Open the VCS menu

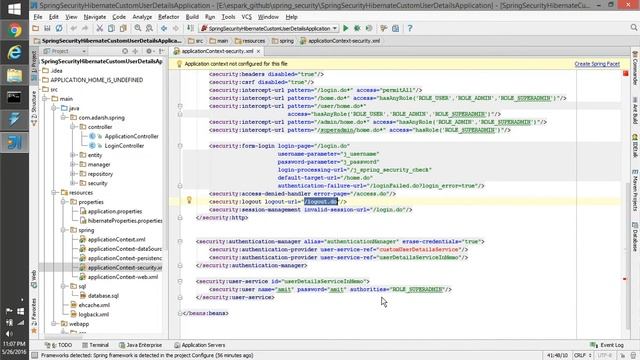pyautogui.click(x=247, y=17)
